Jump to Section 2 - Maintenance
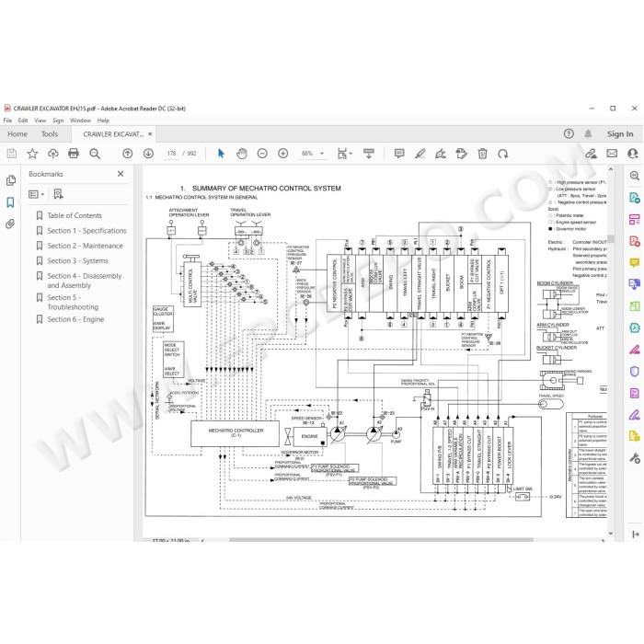 85,246
